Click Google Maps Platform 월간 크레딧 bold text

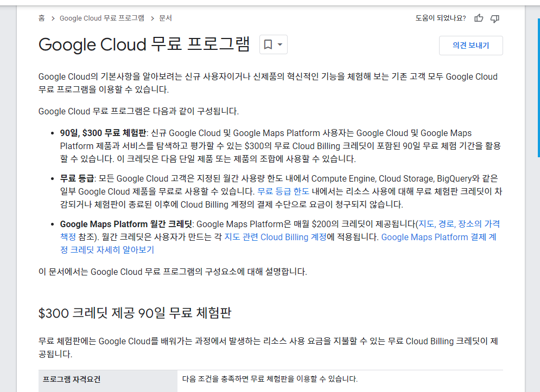(x=126, y=224)
